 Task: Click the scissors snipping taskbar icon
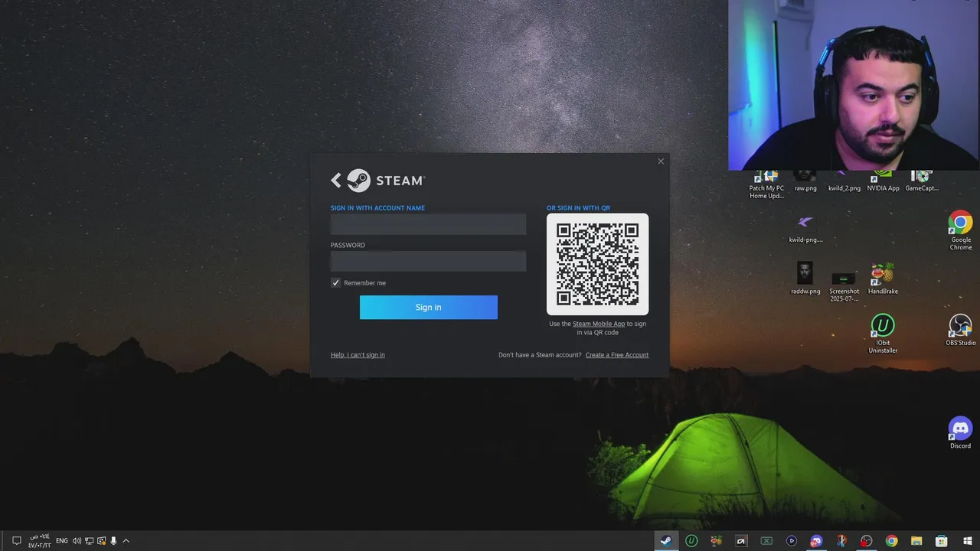(841, 541)
